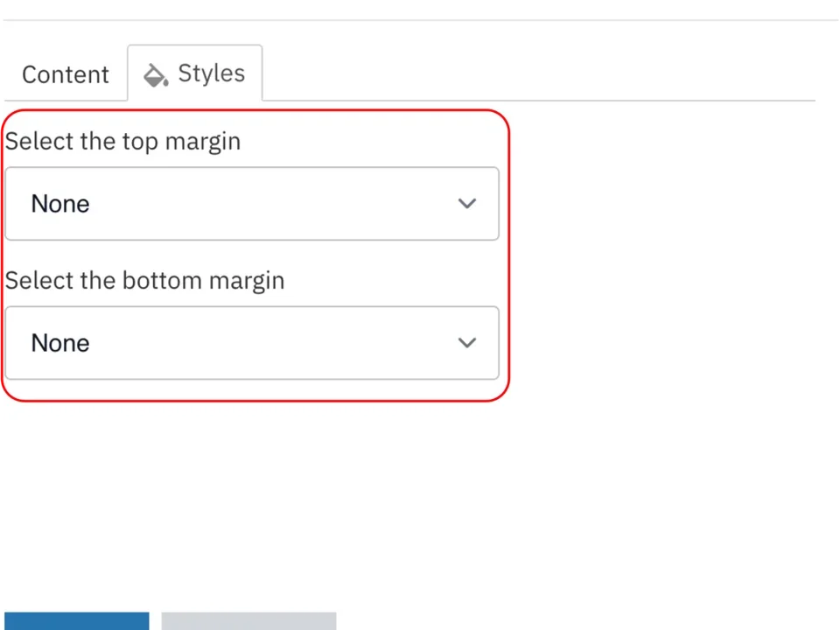
Task: Click the word "top" in the margin label
Action: (140, 142)
